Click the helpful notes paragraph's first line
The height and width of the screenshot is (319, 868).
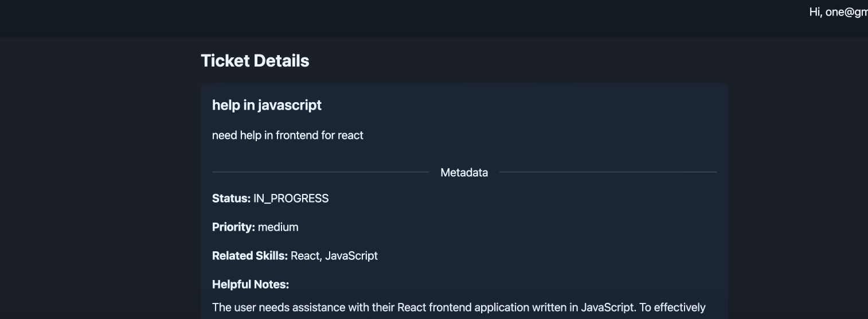tap(459, 308)
